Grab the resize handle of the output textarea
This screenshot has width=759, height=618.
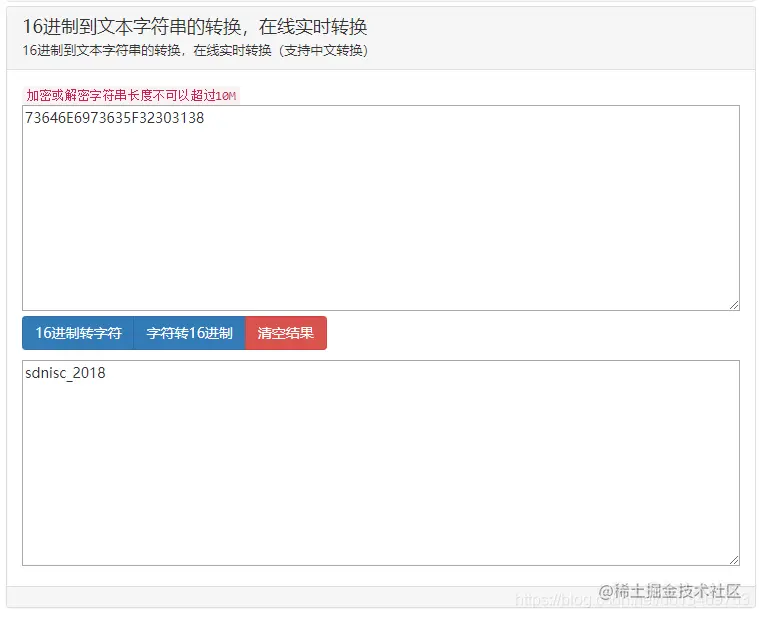(x=734, y=560)
